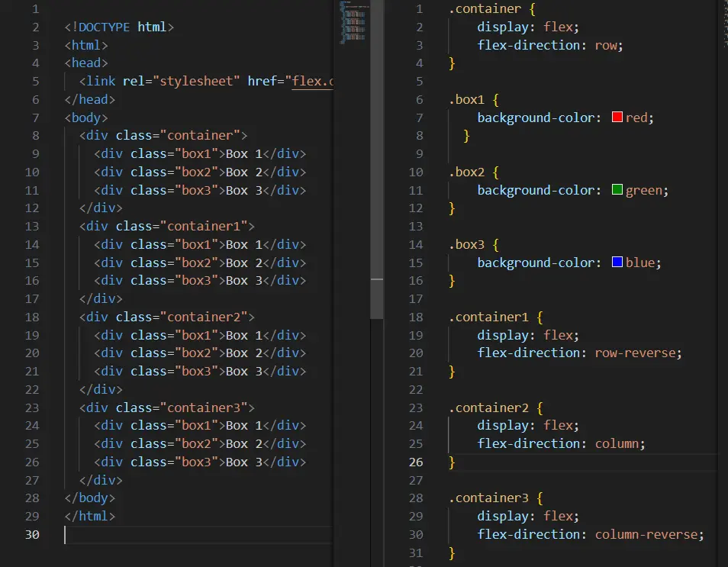Image resolution: width=728 pixels, height=567 pixels.
Task: Click the closing </head> tag
Action: click(90, 99)
